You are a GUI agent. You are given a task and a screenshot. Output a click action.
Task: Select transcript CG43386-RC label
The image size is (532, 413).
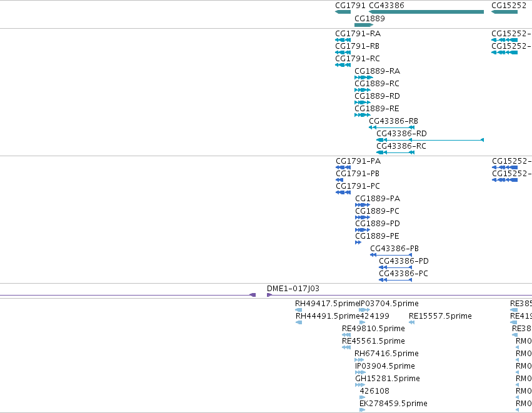[x=401, y=146]
